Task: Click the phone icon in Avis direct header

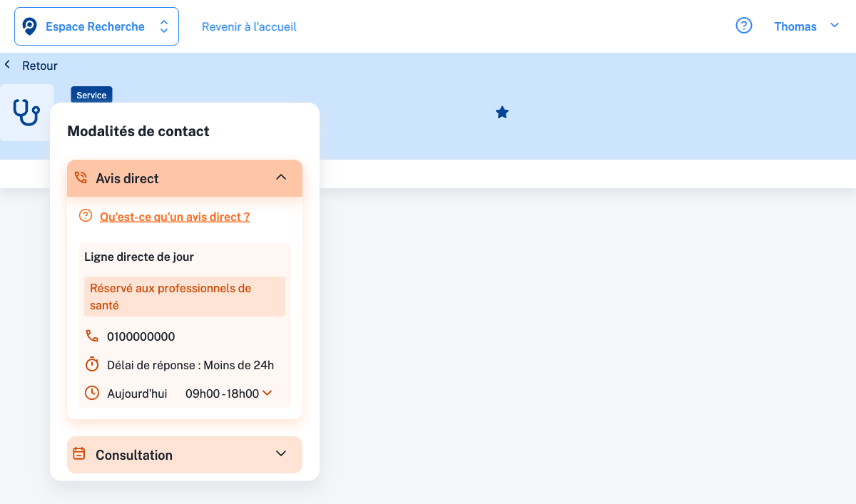Action: [x=81, y=178]
